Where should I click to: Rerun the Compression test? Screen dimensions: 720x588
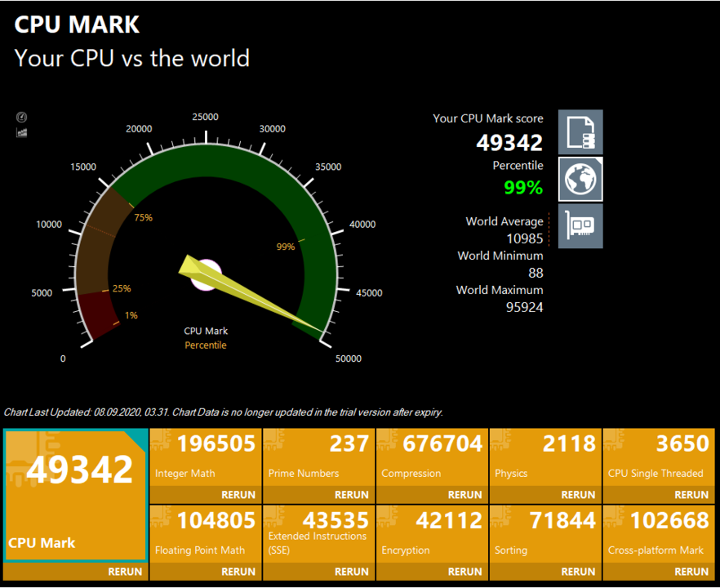coord(465,495)
